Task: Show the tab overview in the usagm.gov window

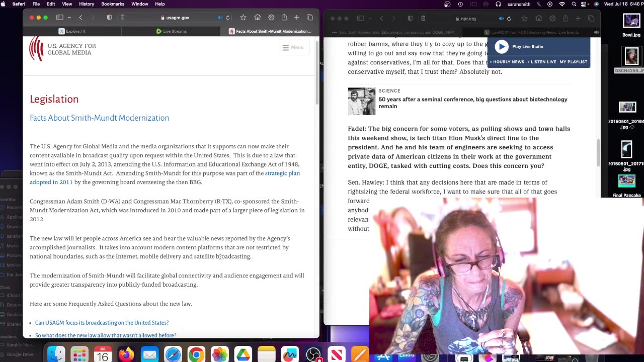Action: pos(310,18)
